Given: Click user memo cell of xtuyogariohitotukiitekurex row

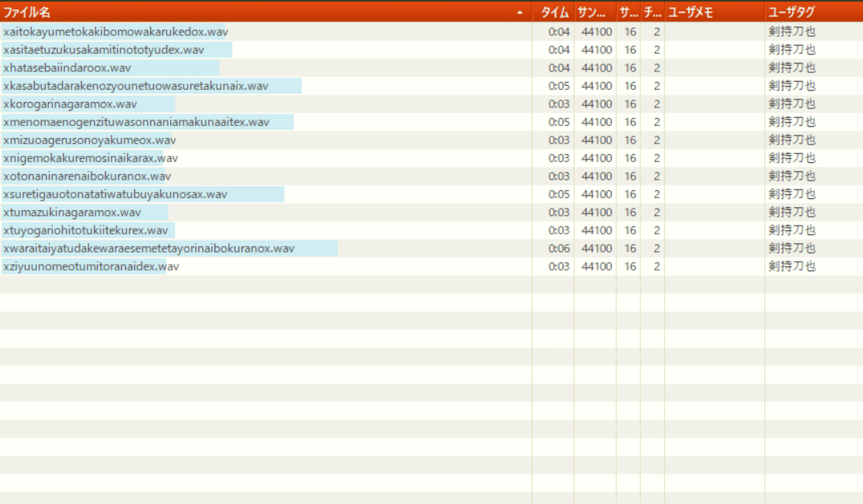Looking at the screenshot, I should click(x=714, y=230).
